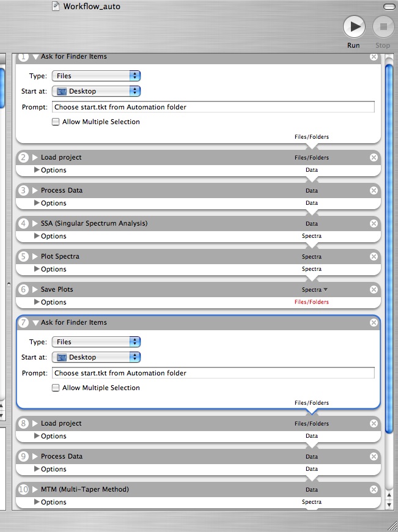Show Options under action 8 Load project
This screenshot has width=398, height=532.
37,435
